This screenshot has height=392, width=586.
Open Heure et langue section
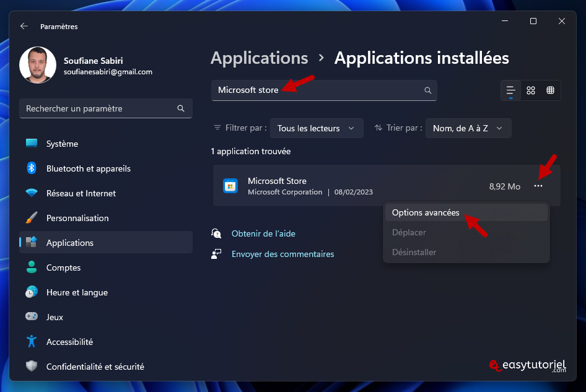click(x=106, y=292)
